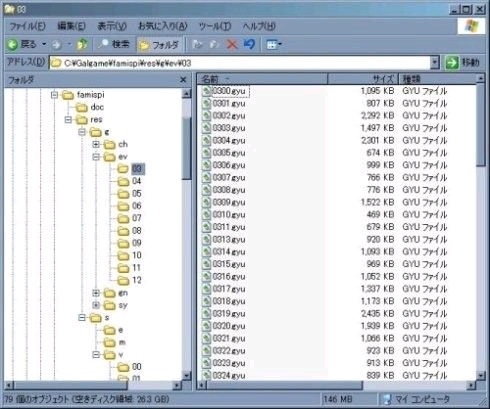The width and height of the screenshot is (490, 409).
Task: Open the Views dropdown button
Action: [274, 44]
